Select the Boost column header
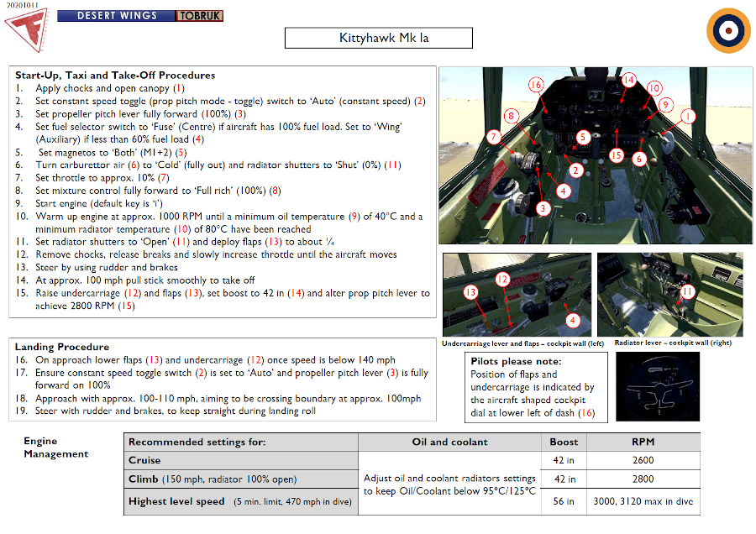The height and width of the screenshot is (534, 756). (564, 442)
